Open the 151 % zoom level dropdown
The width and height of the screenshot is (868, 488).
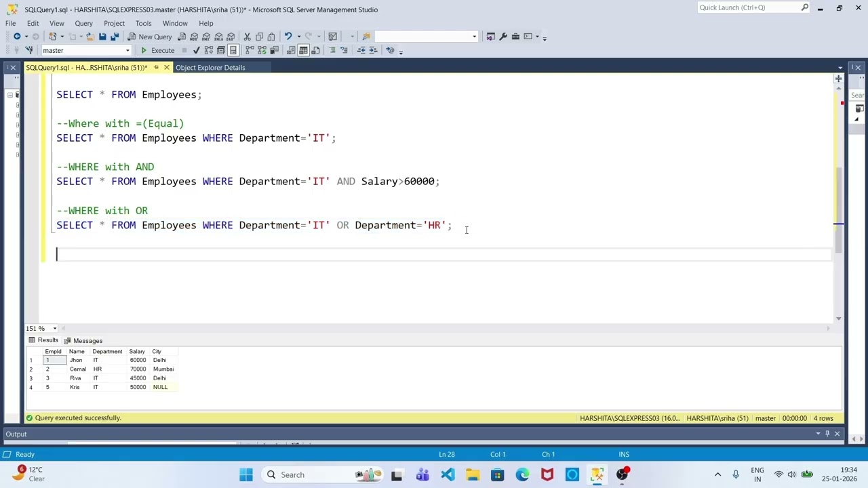(x=55, y=329)
